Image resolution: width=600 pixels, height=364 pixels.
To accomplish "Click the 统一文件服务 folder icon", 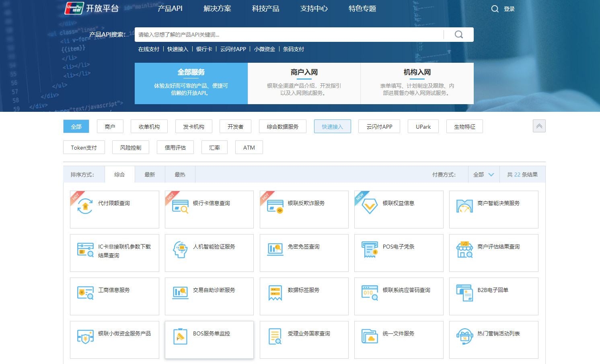I will (370, 337).
